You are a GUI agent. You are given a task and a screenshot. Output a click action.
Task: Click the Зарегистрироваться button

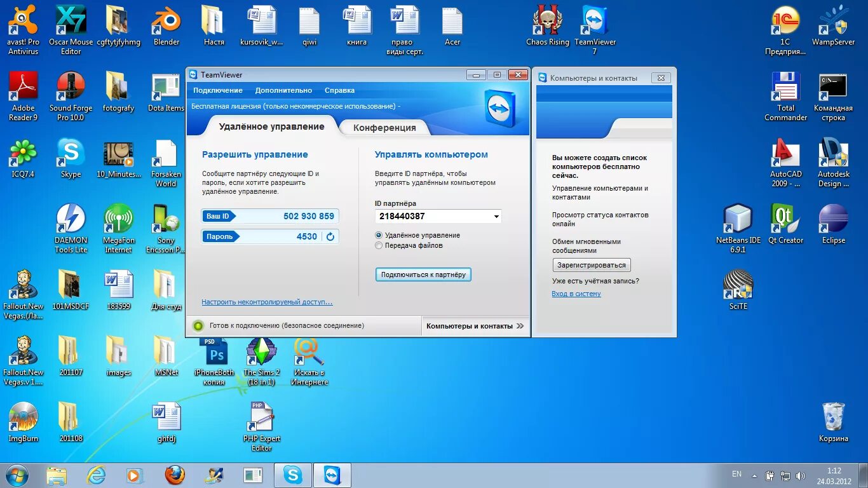[x=592, y=265]
